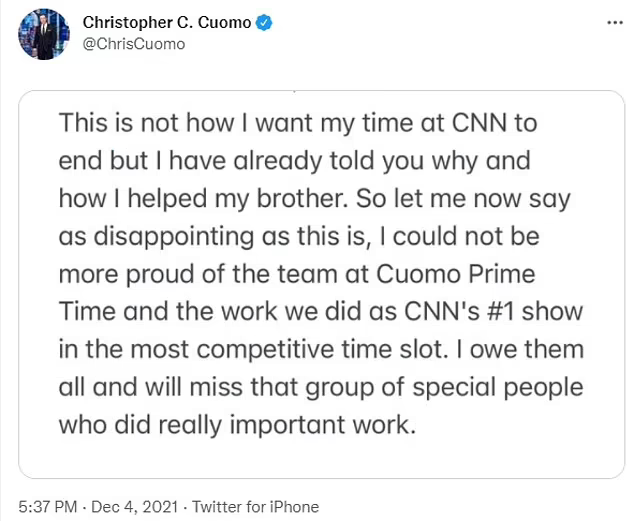This screenshot has width=634, height=521.
Task: Open Chris Cuomo's profile avatar photo
Action: (x=43, y=34)
